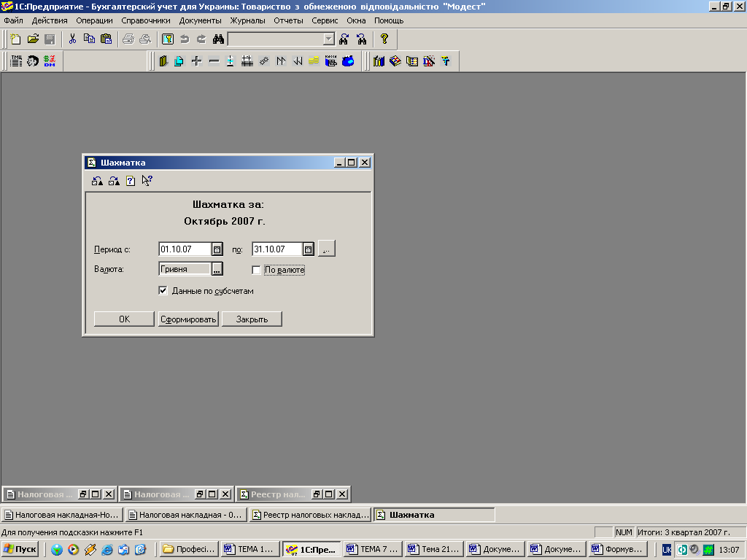Click the arrow-with-question context help icon
747x560 pixels.
tap(147, 181)
